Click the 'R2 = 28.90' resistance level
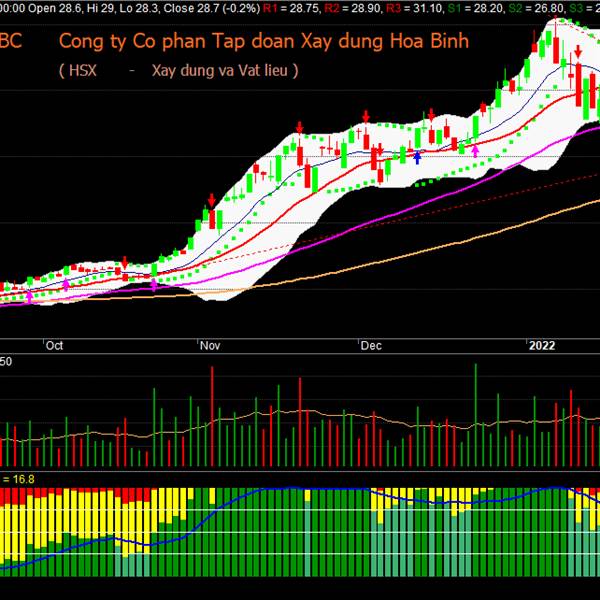 [353, 8]
